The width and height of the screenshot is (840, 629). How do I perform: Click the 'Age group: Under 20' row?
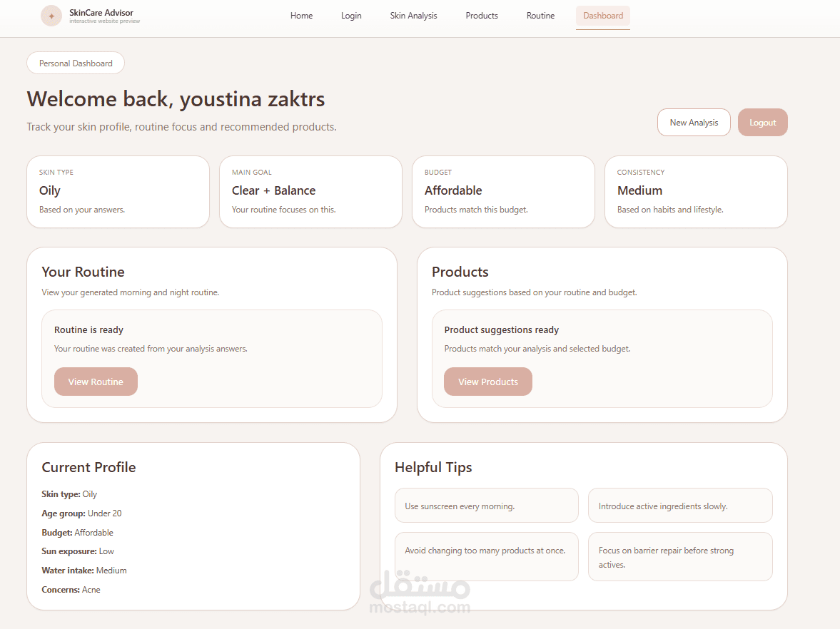click(x=81, y=513)
